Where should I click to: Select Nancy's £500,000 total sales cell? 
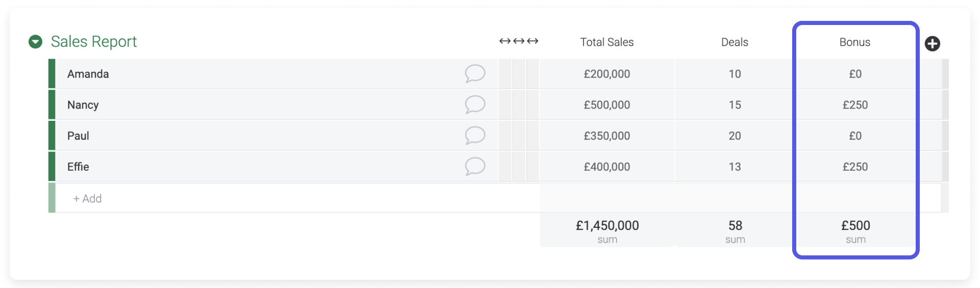click(x=607, y=104)
